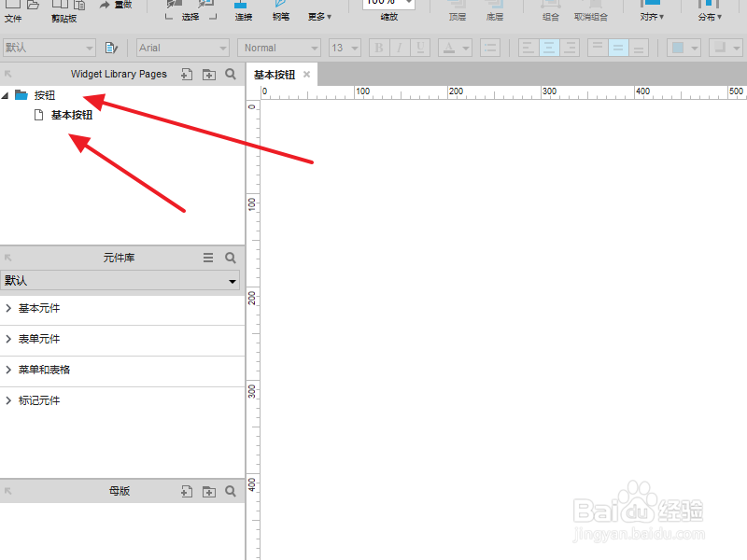This screenshot has height=560, width=747.
Task: Open the Normal font style dropdown
Action: pyautogui.click(x=279, y=48)
